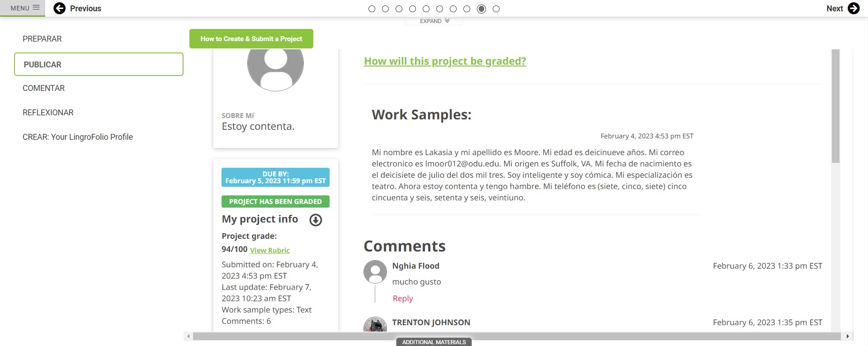Open How will this project be graded link
This screenshot has height=346, width=868.
[x=445, y=61]
